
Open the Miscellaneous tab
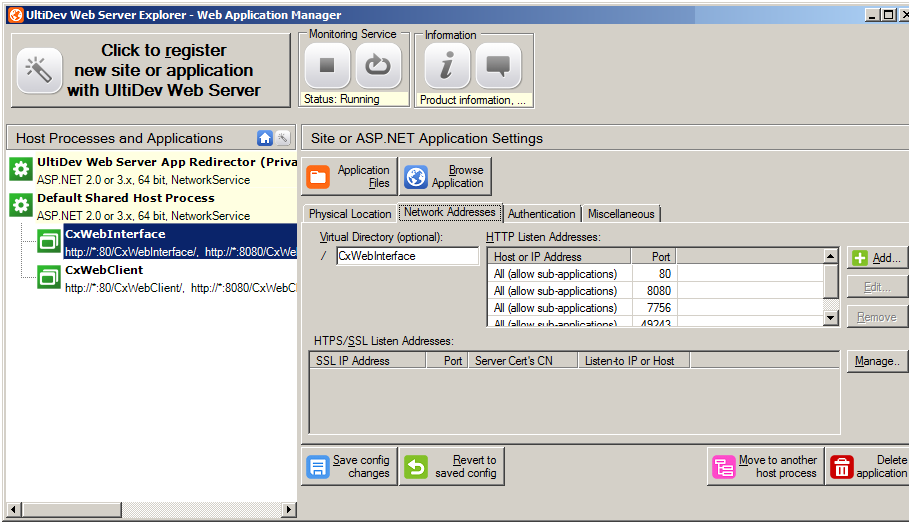pos(621,214)
